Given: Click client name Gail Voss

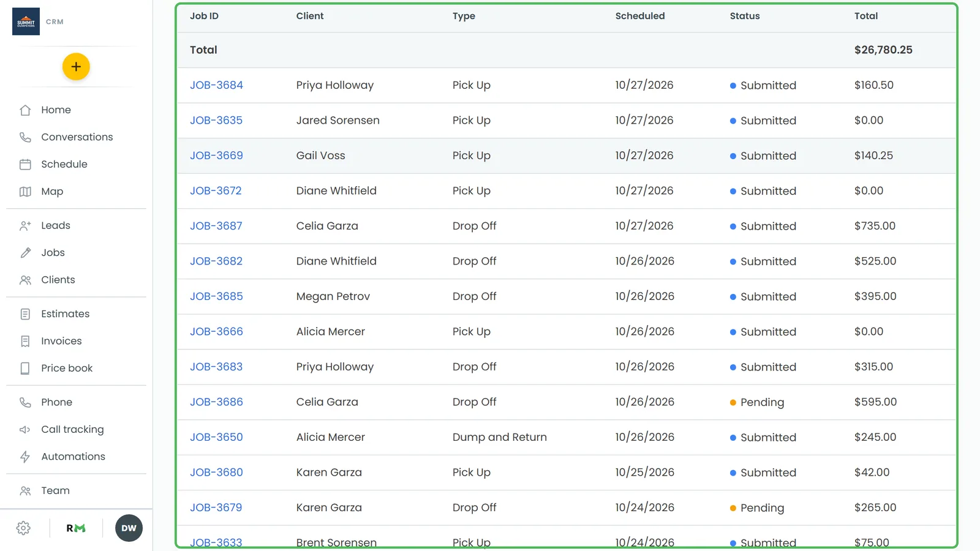Looking at the screenshot, I should click(321, 156).
